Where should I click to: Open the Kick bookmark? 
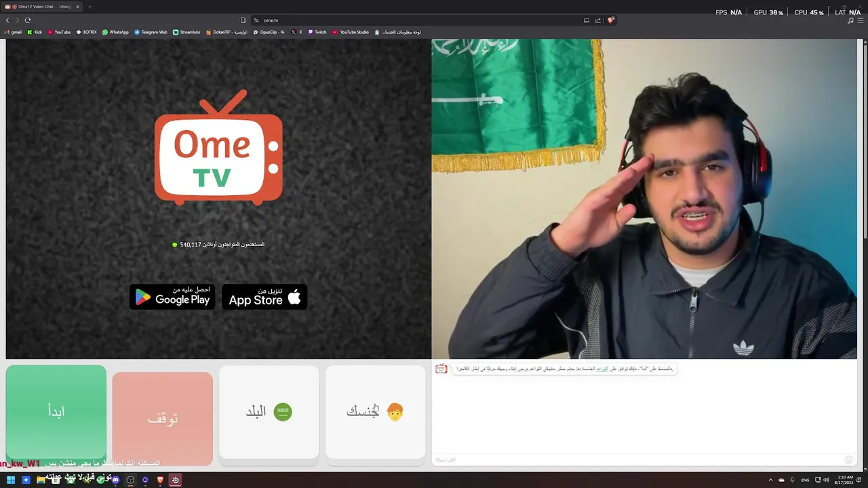[35, 32]
